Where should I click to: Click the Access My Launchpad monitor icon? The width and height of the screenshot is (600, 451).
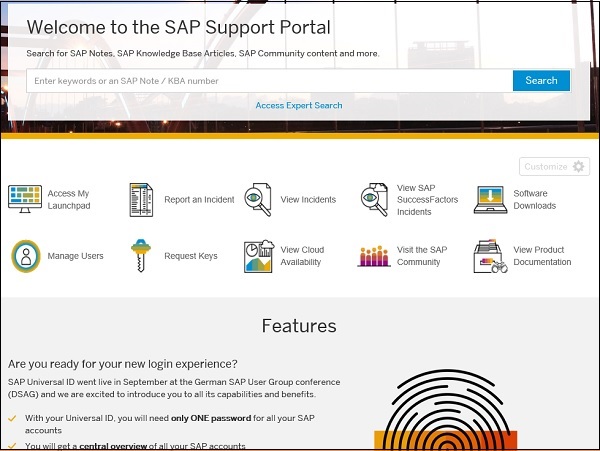(25, 199)
